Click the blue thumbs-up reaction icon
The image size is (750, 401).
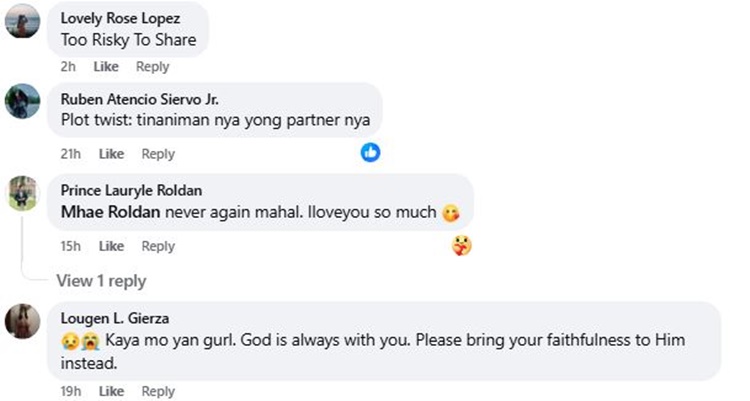[371, 153]
